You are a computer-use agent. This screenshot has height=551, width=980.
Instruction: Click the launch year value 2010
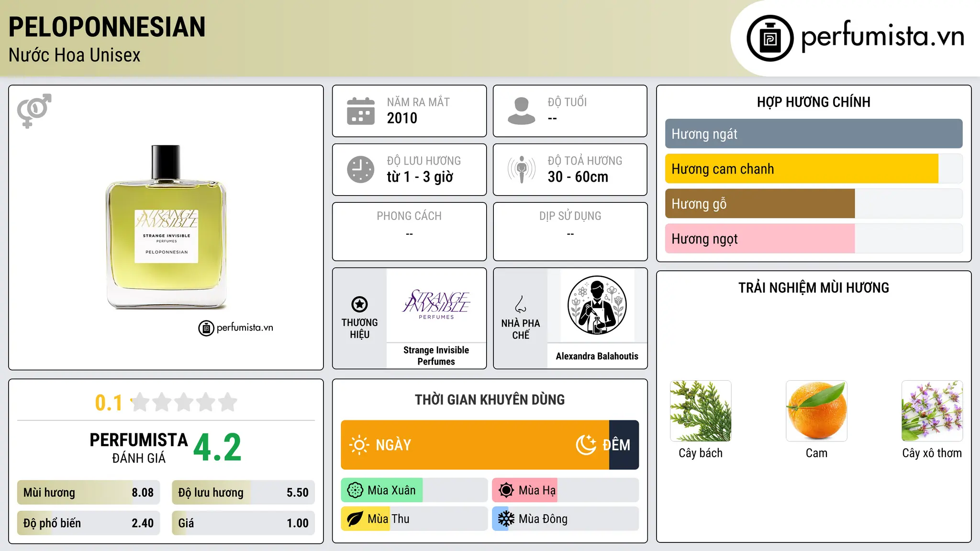402,118
